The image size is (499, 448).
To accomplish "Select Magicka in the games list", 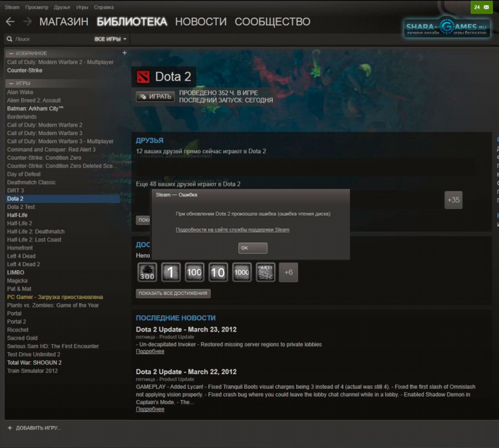I will coord(17,280).
